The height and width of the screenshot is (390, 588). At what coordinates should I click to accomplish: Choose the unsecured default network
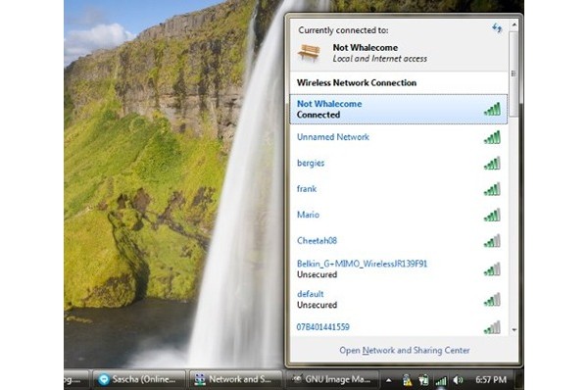pos(399,299)
